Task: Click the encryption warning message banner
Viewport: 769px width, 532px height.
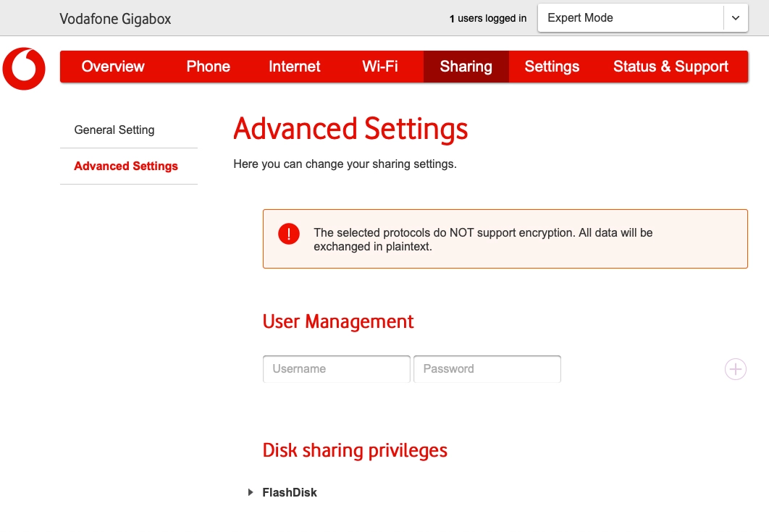Action: 505,239
